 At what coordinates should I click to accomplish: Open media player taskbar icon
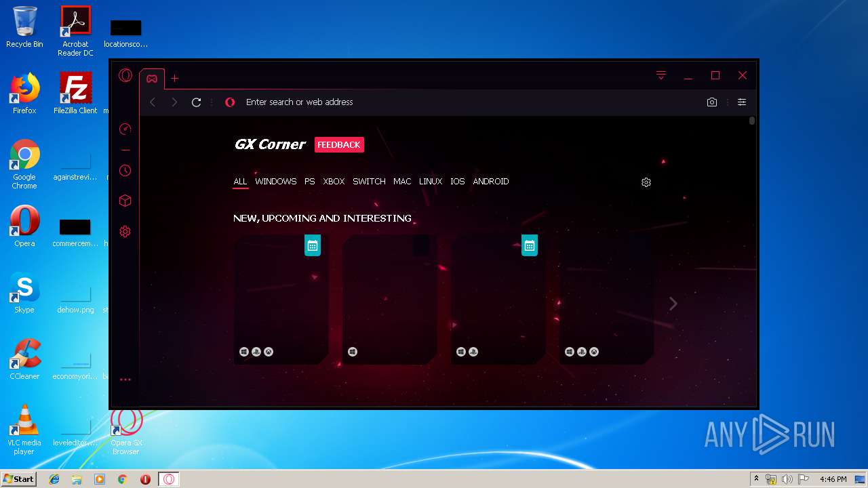100,479
